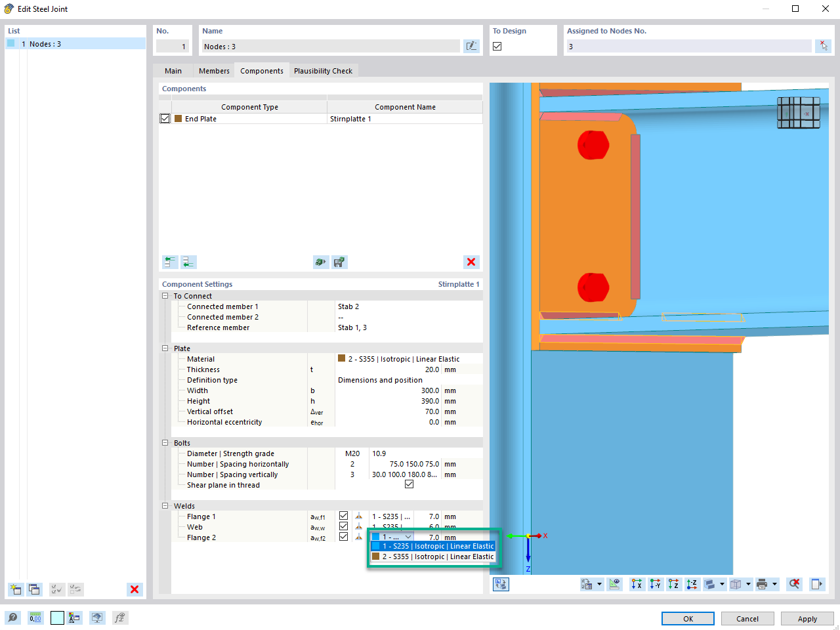Click the Apply button

pyautogui.click(x=807, y=619)
